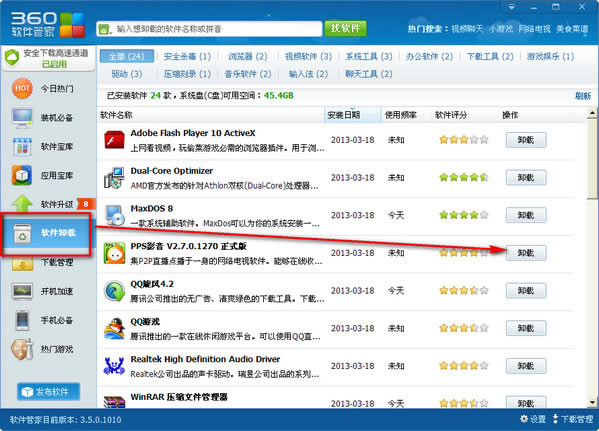Click the star rating of MaxDOS 8

point(464,215)
